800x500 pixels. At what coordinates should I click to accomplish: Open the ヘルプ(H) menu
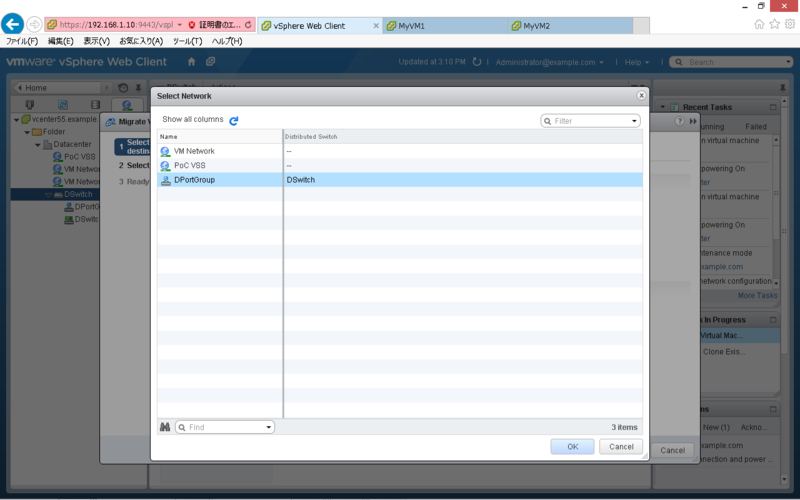227,41
